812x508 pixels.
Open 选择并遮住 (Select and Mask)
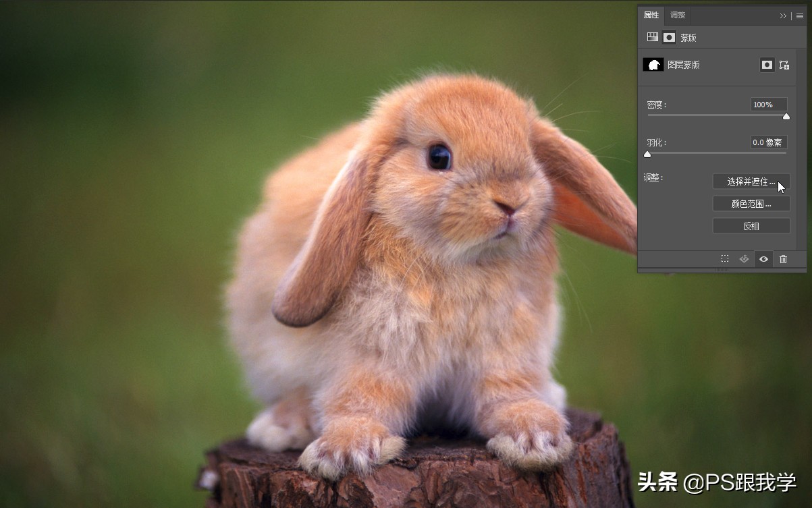coord(751,181)
